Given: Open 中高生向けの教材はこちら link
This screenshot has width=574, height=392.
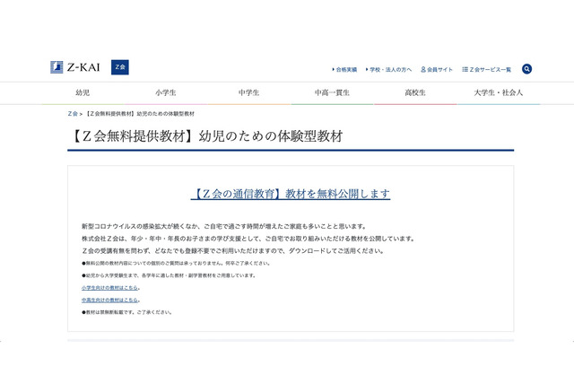Looking at the screenshot, I should (x=109, y=301).
